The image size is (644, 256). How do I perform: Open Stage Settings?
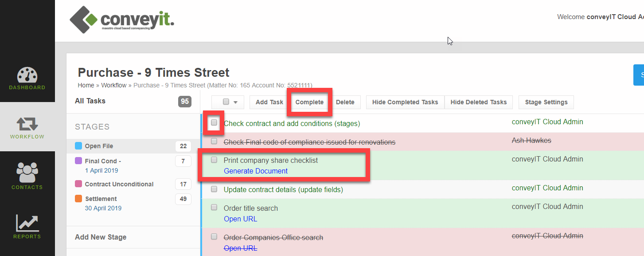click(546, 102)
